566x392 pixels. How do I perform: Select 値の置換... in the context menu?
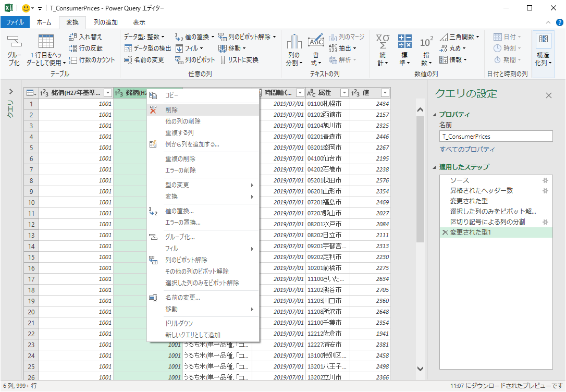(179, 211)
